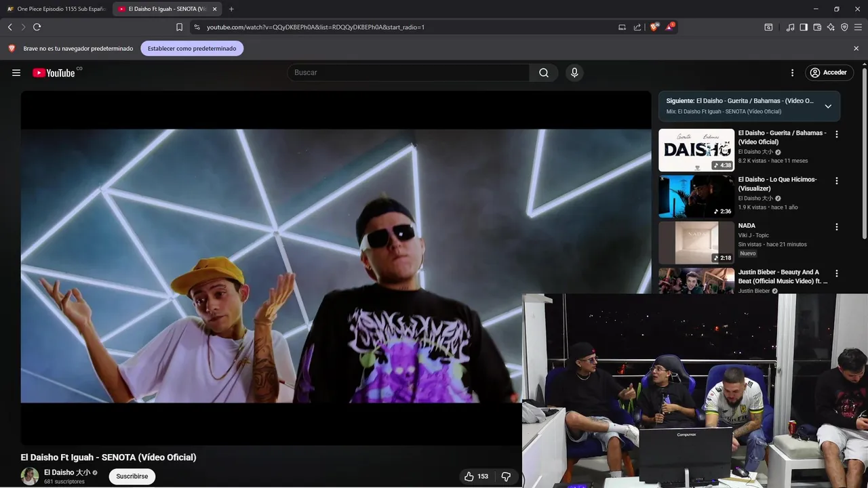Open Justin Bieber Beauty And A Beat title
This screenshot has height=488, width=868.
(783, 277)
